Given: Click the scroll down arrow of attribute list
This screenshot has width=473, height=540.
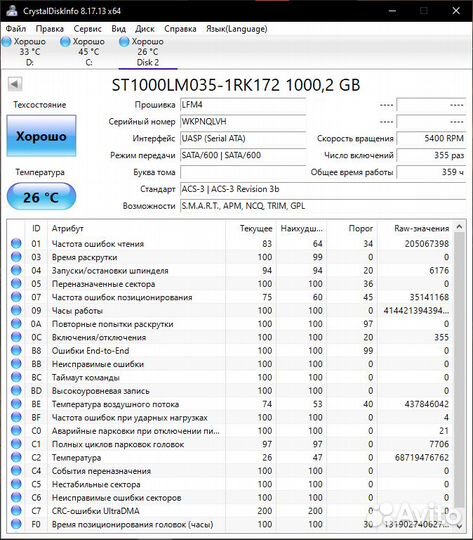Looking at the screenshot, I should tap(459, 526).
